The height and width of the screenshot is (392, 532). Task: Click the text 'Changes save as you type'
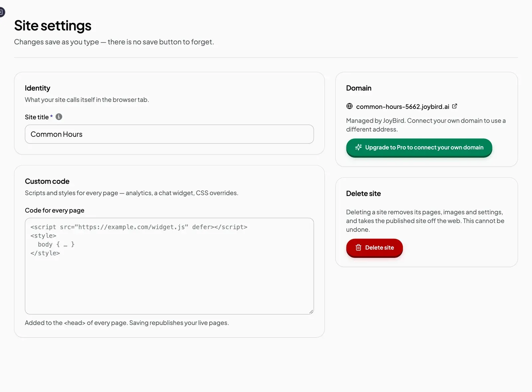point(57,42)
